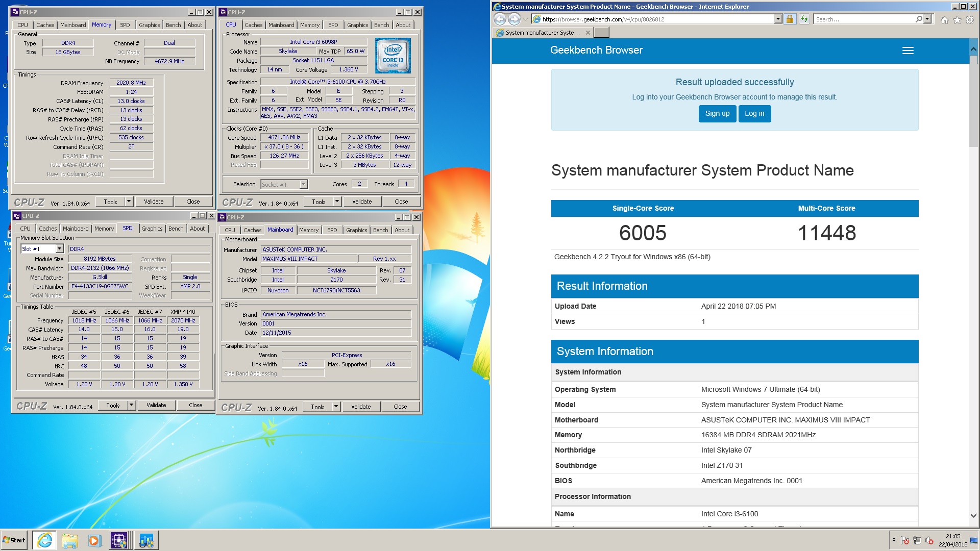Screen dimensions: 980x551
Task: Open Socket #1 selection dropdown
Action: tap(303, 185)
